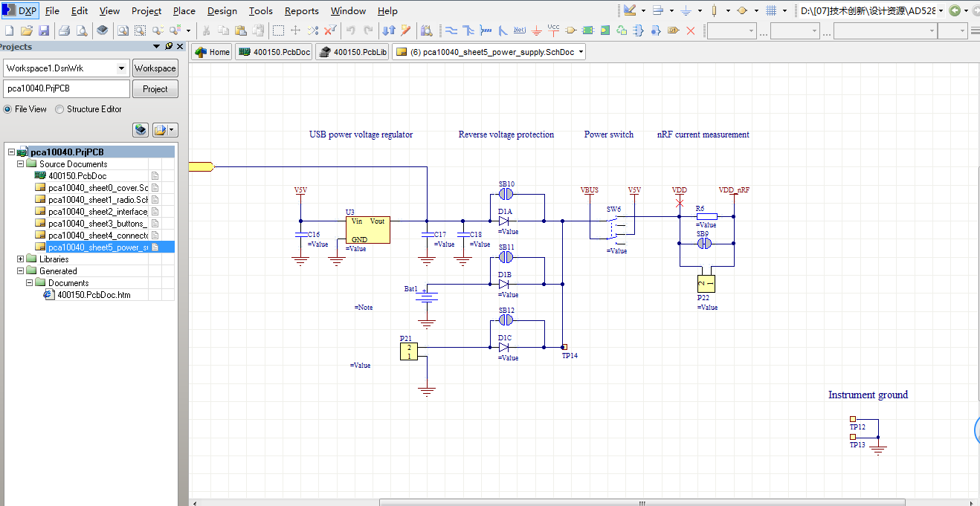Screen dimensions: 980x506
Task: Click the GND power port icon
Action: [x=537, y=30]
